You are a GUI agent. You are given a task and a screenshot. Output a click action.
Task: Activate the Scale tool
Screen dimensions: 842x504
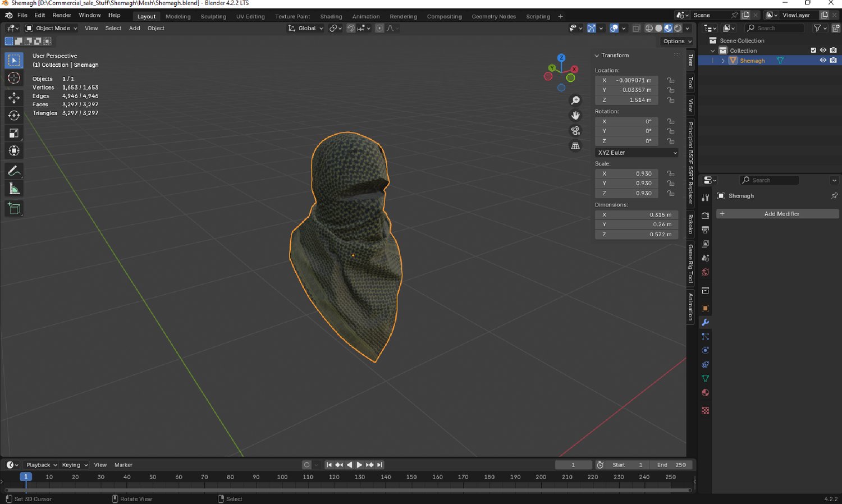coord(14,133)
